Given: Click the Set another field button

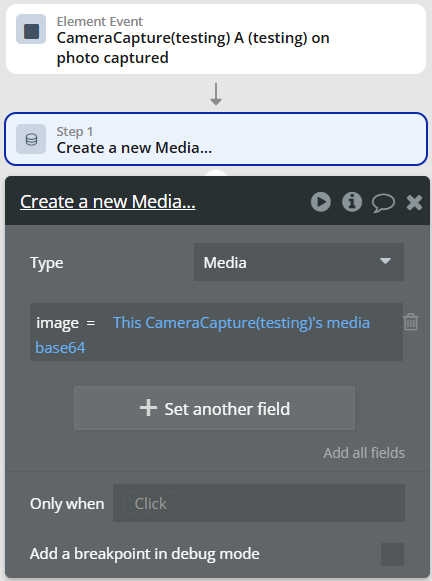Looking at the screenshot, I should 215,408.
